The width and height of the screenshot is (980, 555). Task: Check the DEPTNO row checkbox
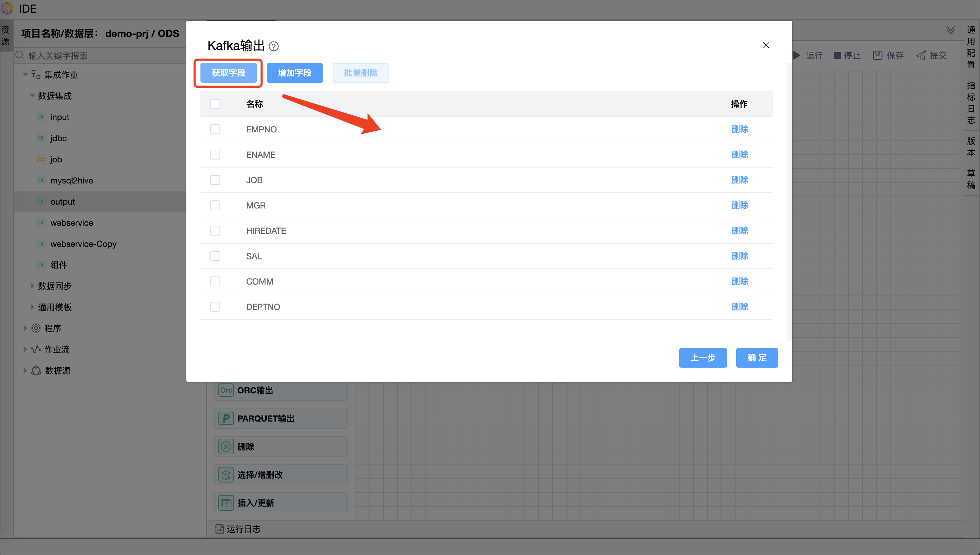[215, 307]
